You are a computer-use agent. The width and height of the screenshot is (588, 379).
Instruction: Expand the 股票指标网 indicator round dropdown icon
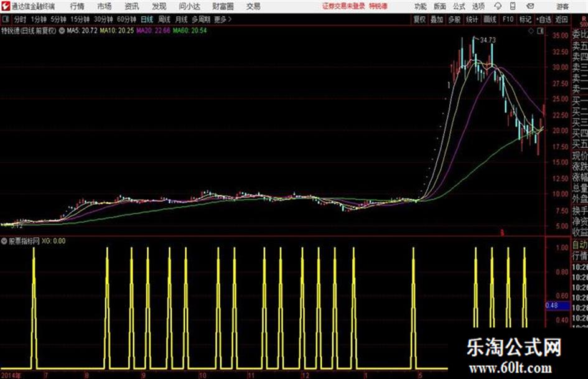click(x=4, y=241)
